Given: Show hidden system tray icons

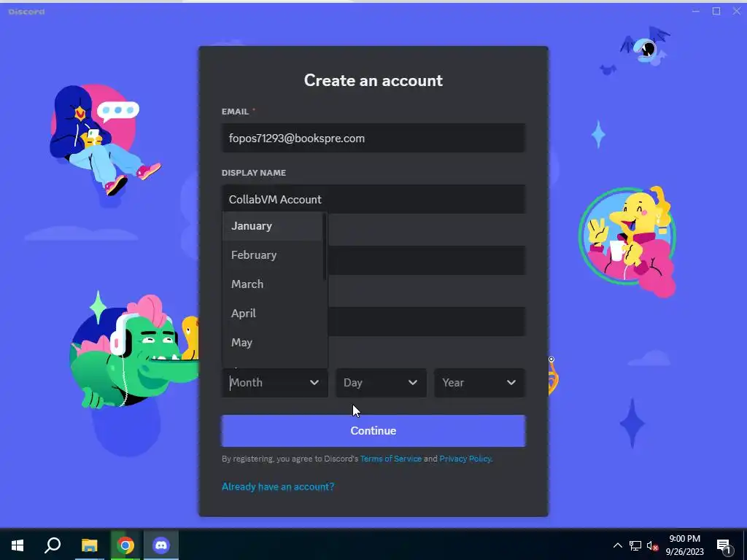Looking at the screenshot, I should [x=617, y=545].
